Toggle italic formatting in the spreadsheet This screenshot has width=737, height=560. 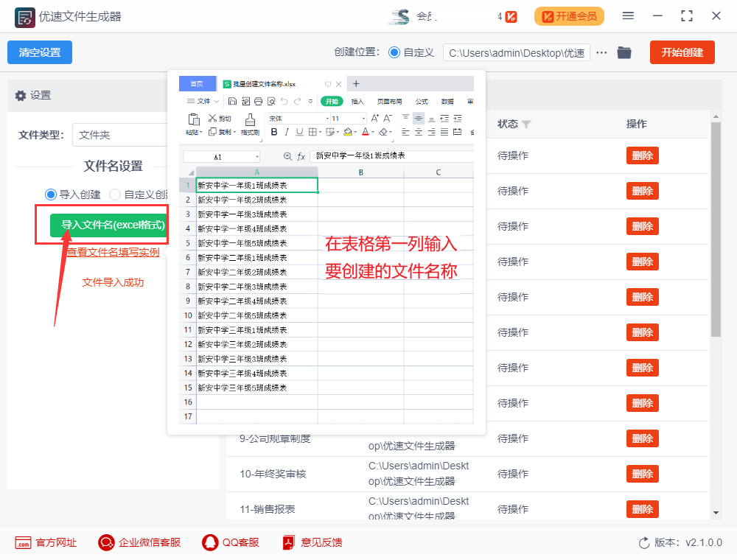tap(287, 132)
